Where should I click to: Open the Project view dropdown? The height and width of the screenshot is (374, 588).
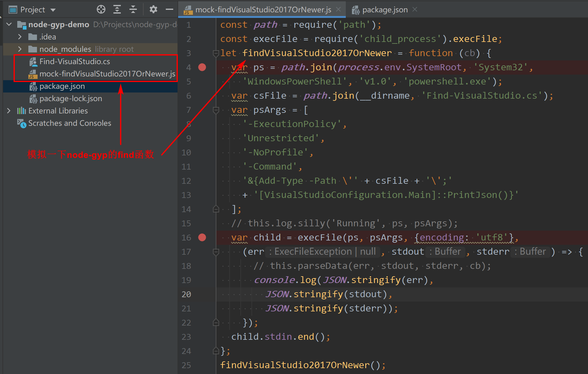53,10
